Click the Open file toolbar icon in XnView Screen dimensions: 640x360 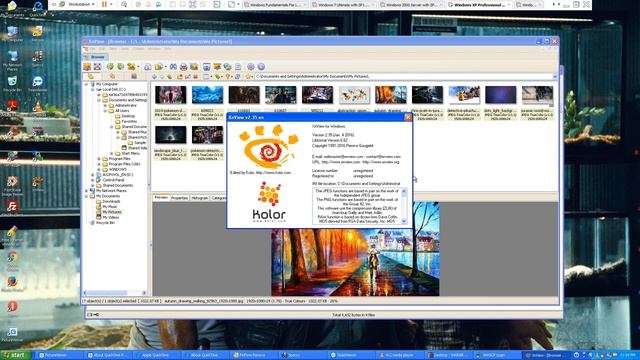click(x=87, y=67)
